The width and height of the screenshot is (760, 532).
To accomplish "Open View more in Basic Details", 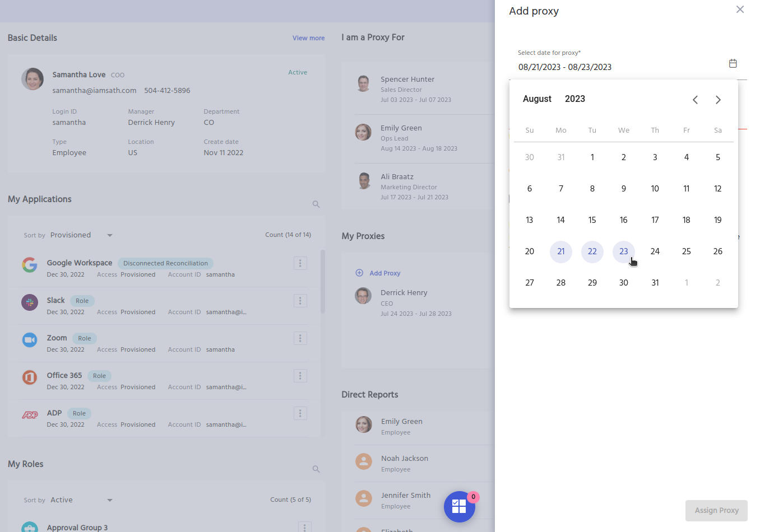I will pos(308,38).
